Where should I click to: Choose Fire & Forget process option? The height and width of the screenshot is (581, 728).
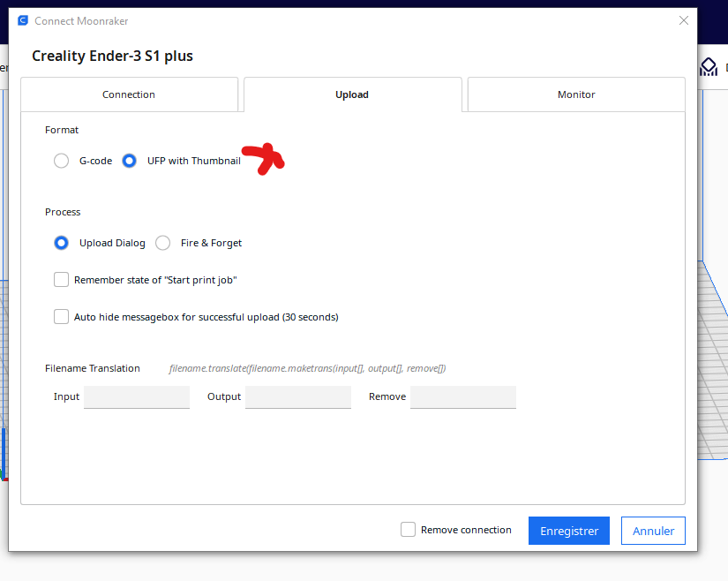click(163, 243)
